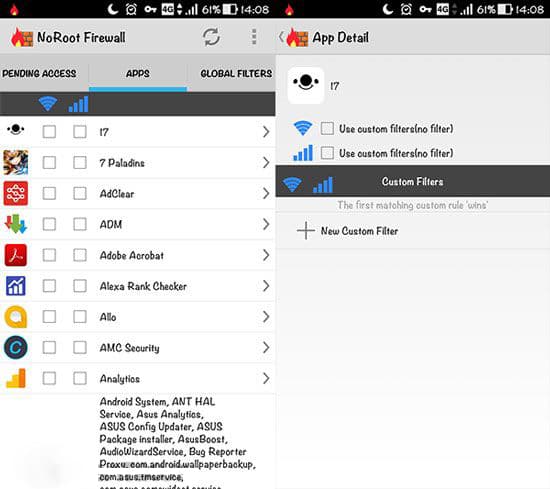Tap the Adobe Acrobat app icon

pos(16,255)
